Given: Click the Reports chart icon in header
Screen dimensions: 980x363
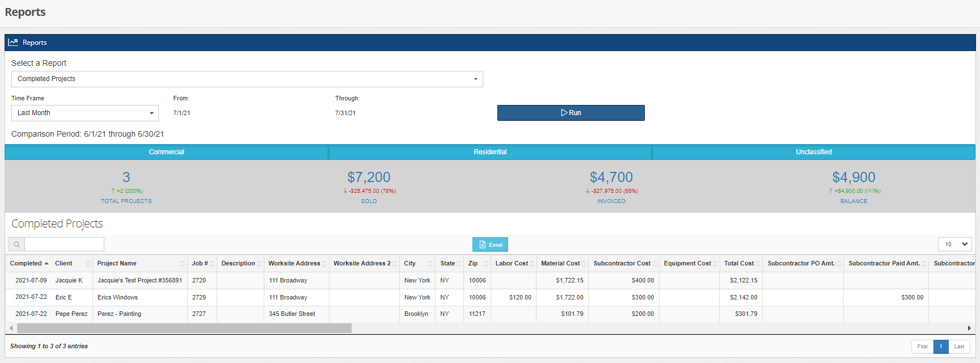Looking at the screenshot, I should (13, 43).
